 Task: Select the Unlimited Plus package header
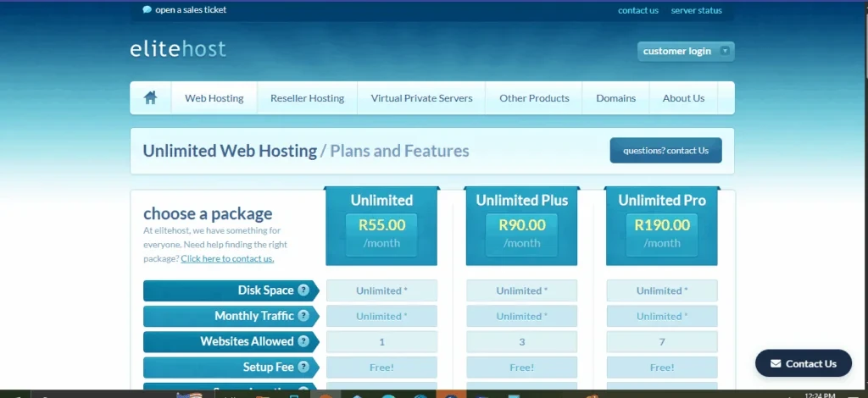pos(522,200)
